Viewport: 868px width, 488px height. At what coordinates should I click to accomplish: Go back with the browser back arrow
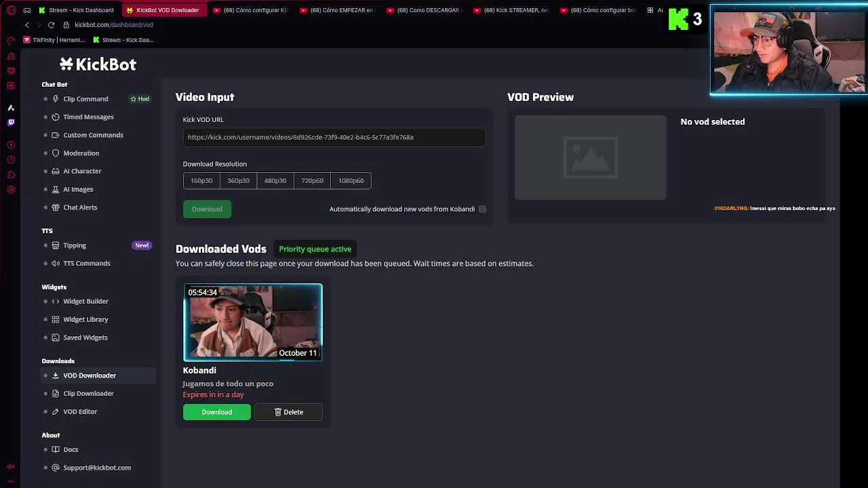27,25
